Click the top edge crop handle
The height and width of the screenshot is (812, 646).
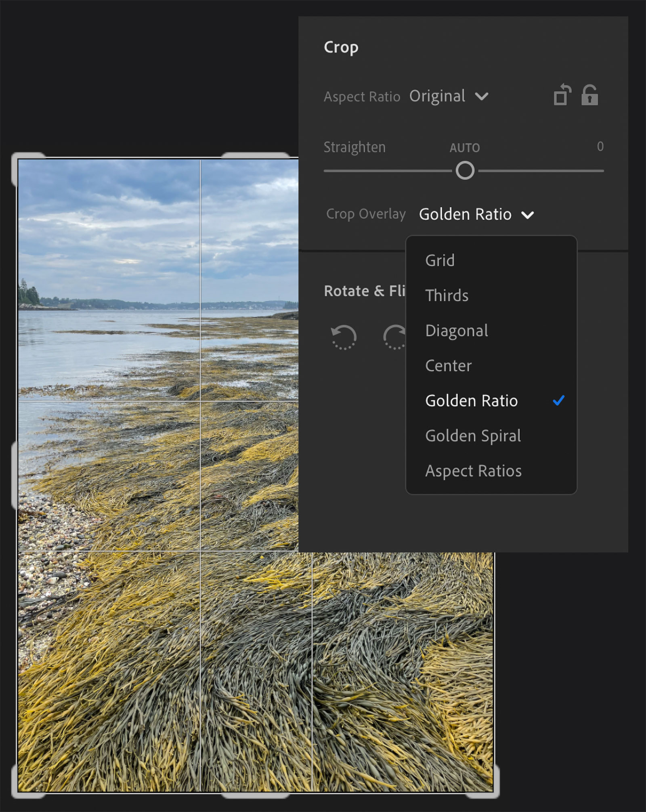(255, 156)
